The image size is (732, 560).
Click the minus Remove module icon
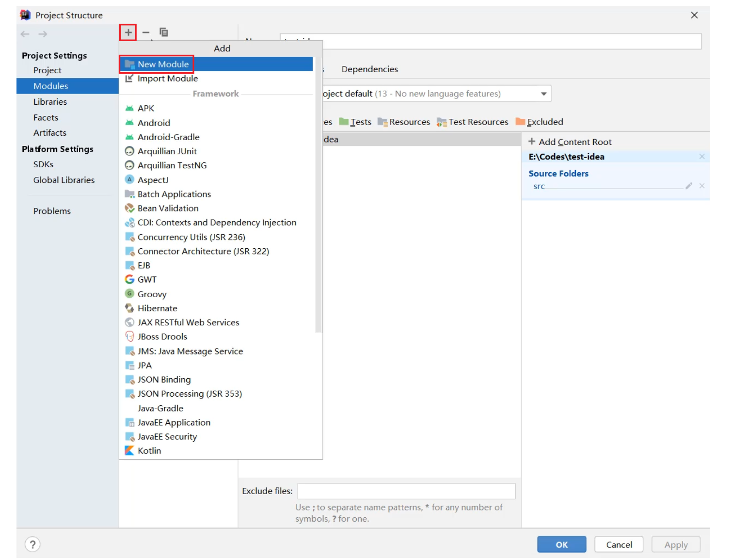pyautogui.click(x=146, y=32)
